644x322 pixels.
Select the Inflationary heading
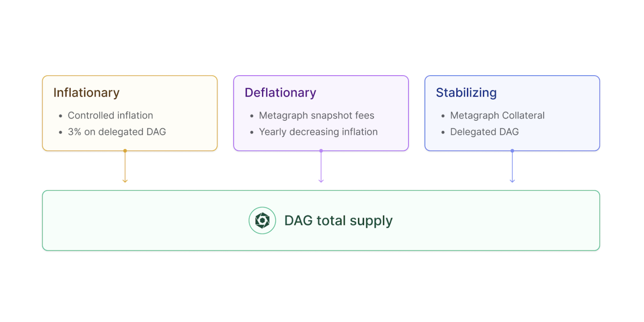click(86, 93)
